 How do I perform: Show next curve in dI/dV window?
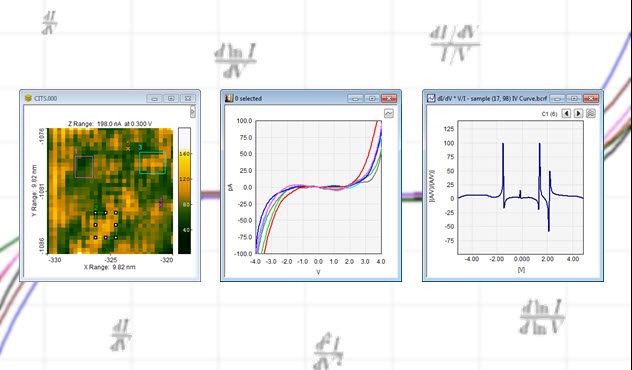[578, 114]
